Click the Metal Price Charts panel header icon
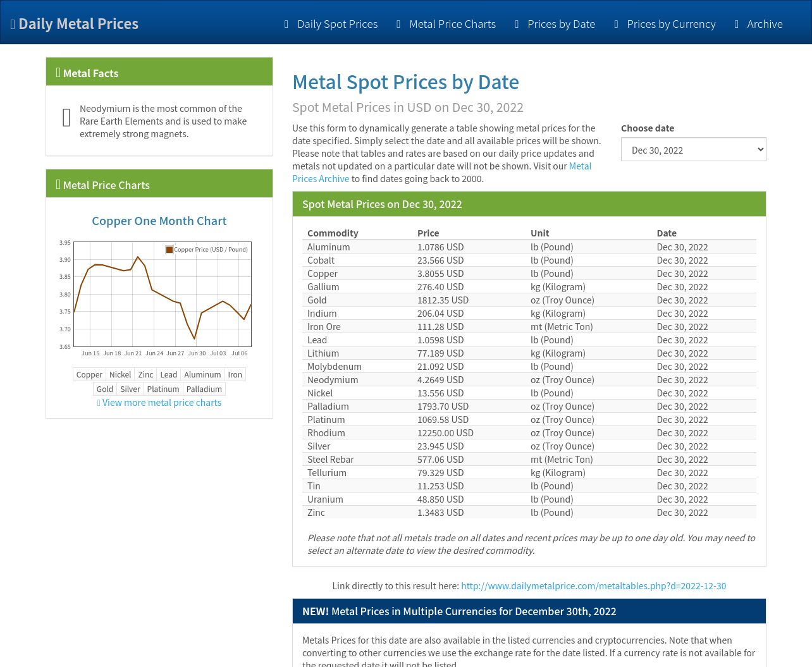 click(x=58, y=185)
